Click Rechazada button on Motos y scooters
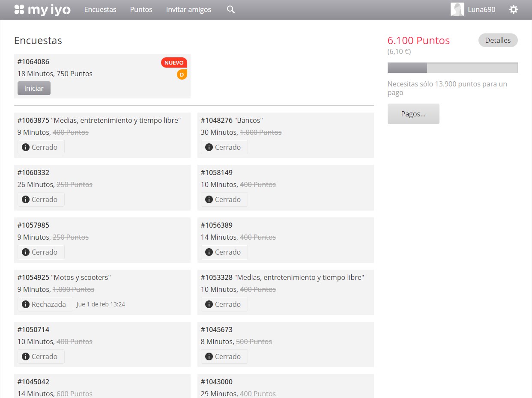The image size is (532, 398). pyautogui.click(x=45, y=304)
